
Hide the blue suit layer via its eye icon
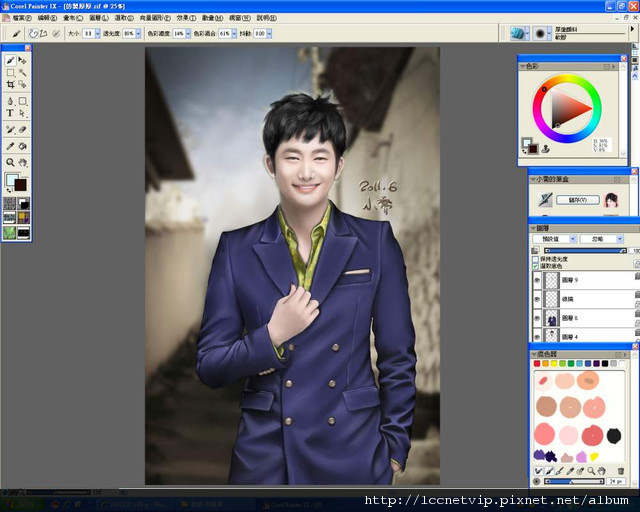(x=537, y=318)
